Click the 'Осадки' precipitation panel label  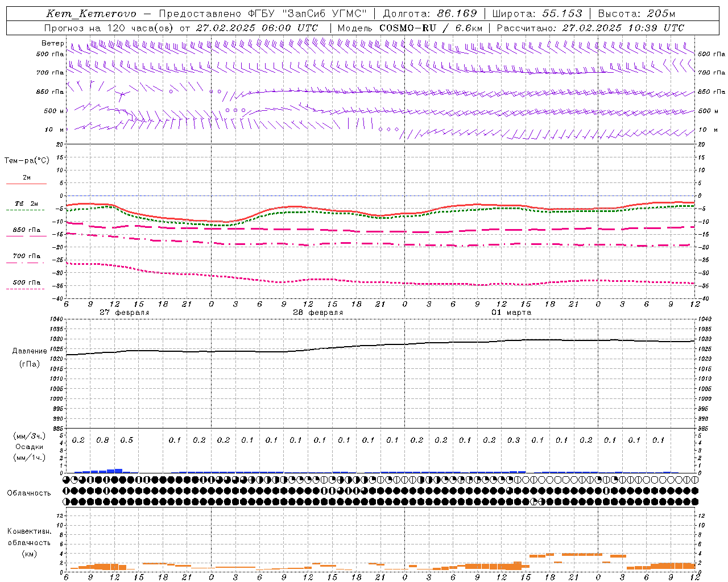(30, 447)
